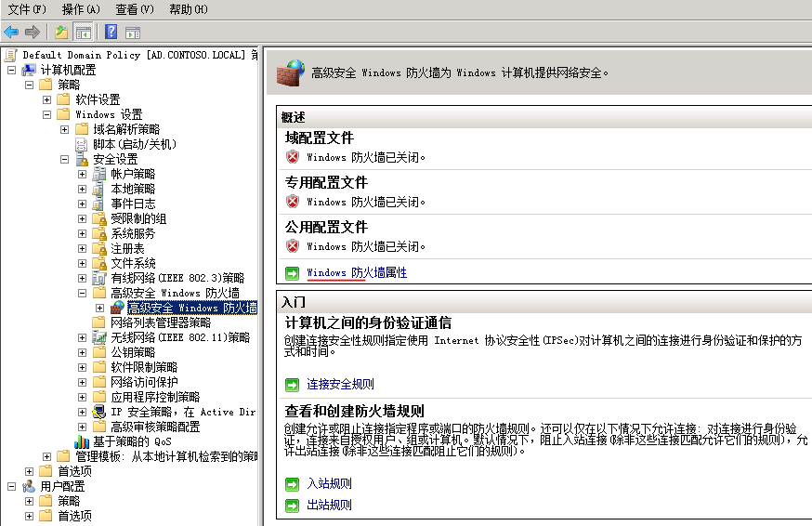Click the 本地策略 icon

coord(98,190)
